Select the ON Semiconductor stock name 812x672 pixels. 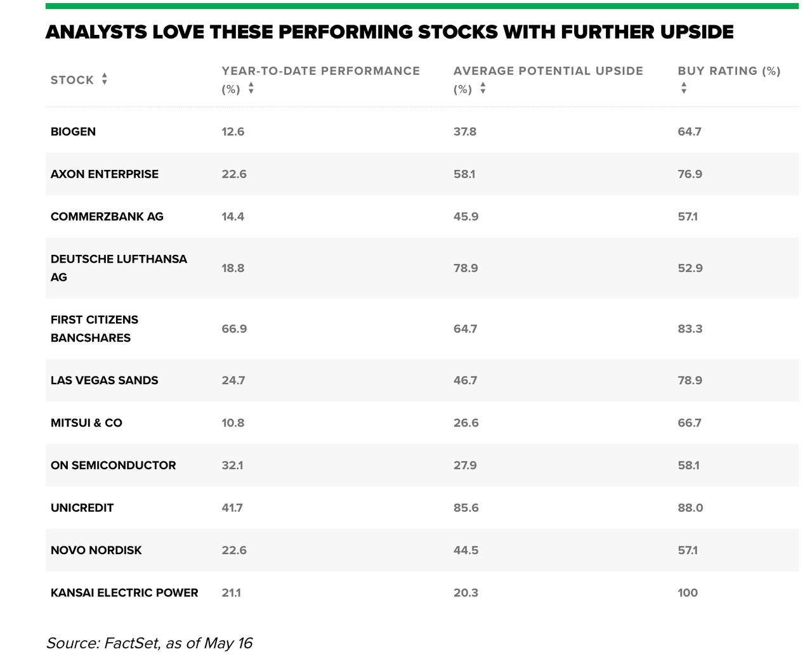[114, 465]
